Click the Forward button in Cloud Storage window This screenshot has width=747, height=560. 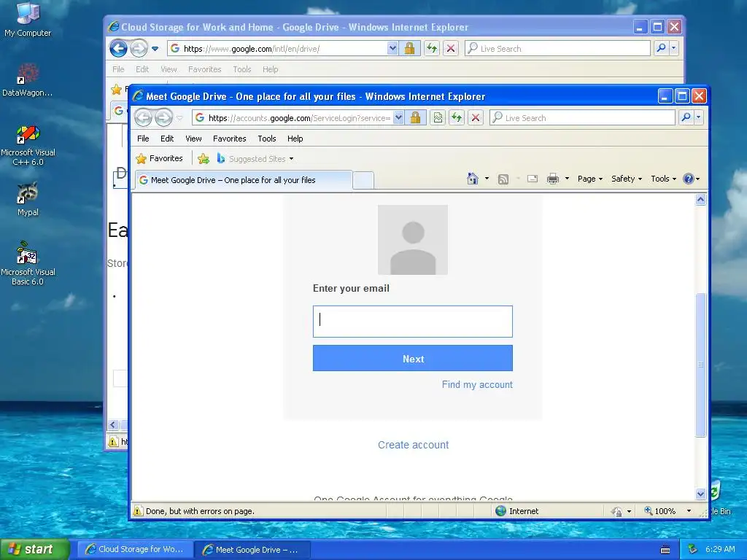[x=139, y=48]
